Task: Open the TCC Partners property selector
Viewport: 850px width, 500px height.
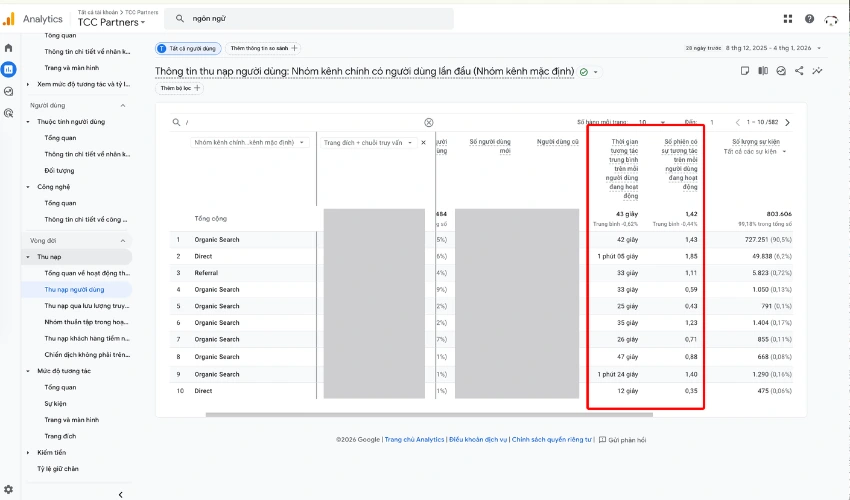Action: coord(110,22)
